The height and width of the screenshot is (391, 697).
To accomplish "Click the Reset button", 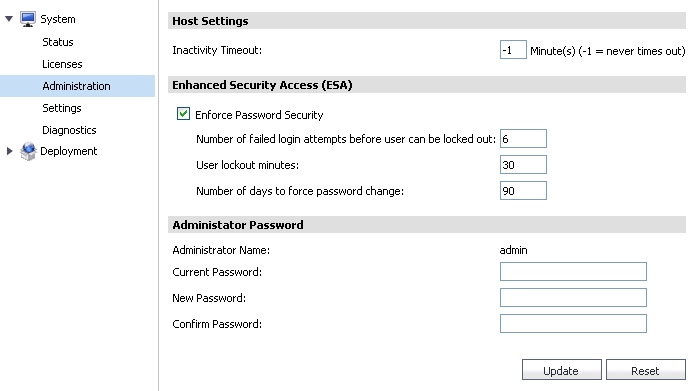I will click(x=645, y=370).
